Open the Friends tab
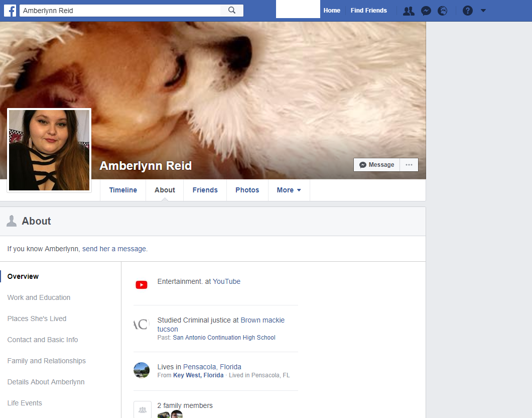The height and width of the screenshot is (418, 532). (x=205, y=190)
